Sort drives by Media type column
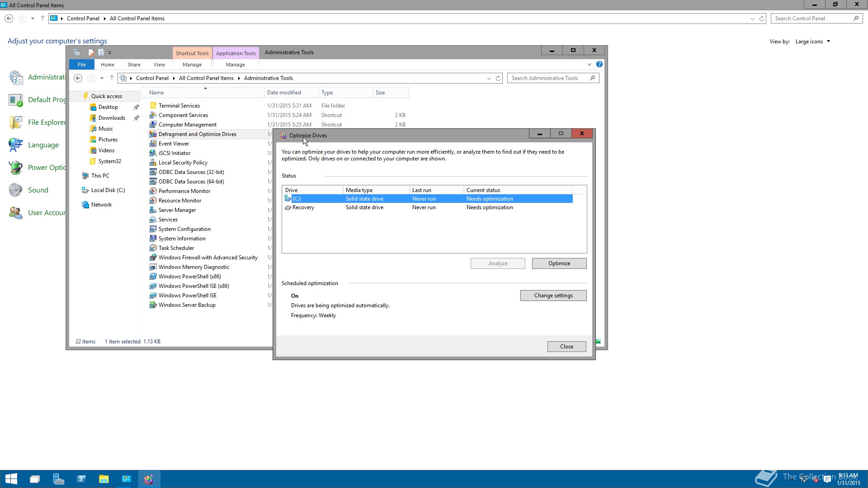868x488 pixels. pos(376,190)
